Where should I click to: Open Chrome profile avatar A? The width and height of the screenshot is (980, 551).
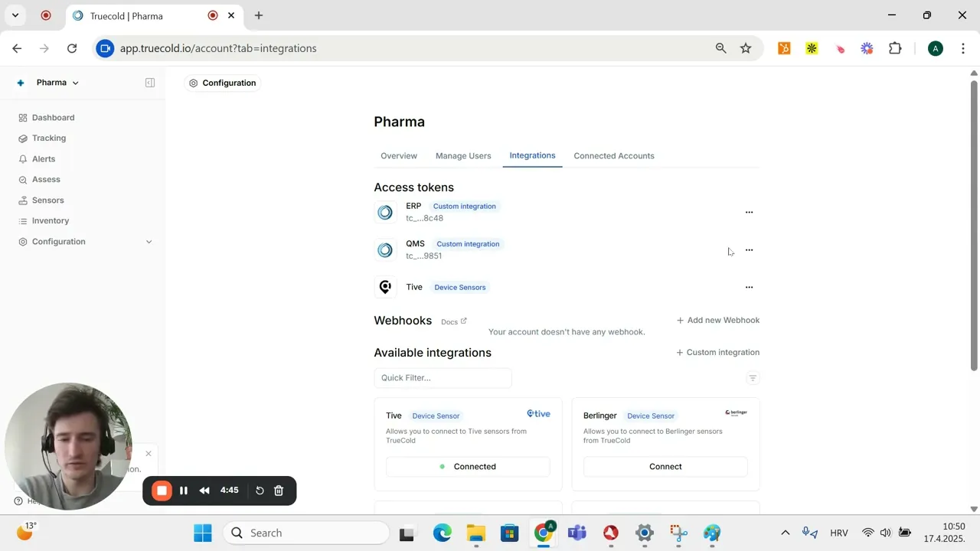click(x=935, y=48)
